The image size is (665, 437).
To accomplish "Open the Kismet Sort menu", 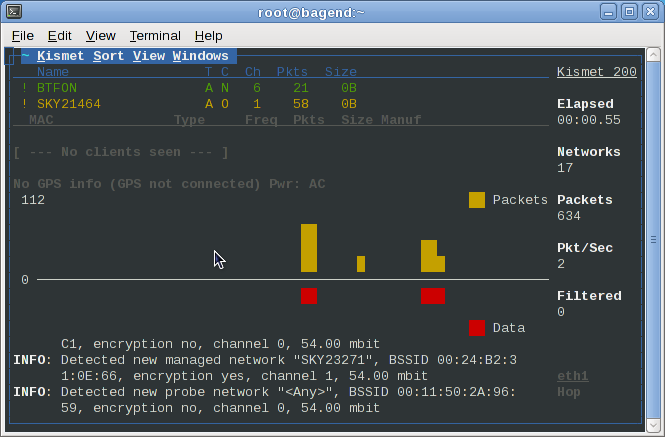I will coord(108,56).
